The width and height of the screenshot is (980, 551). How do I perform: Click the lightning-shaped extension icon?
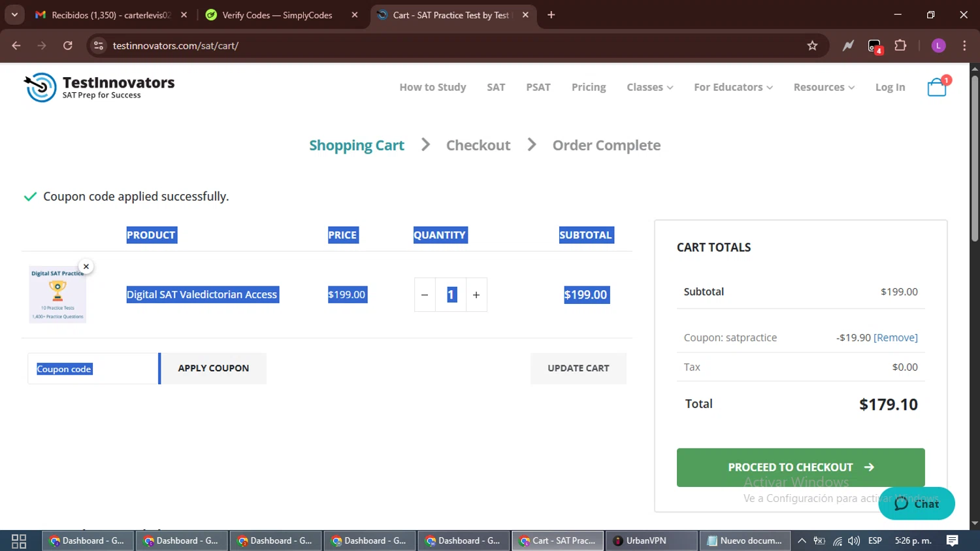(848, 46)
